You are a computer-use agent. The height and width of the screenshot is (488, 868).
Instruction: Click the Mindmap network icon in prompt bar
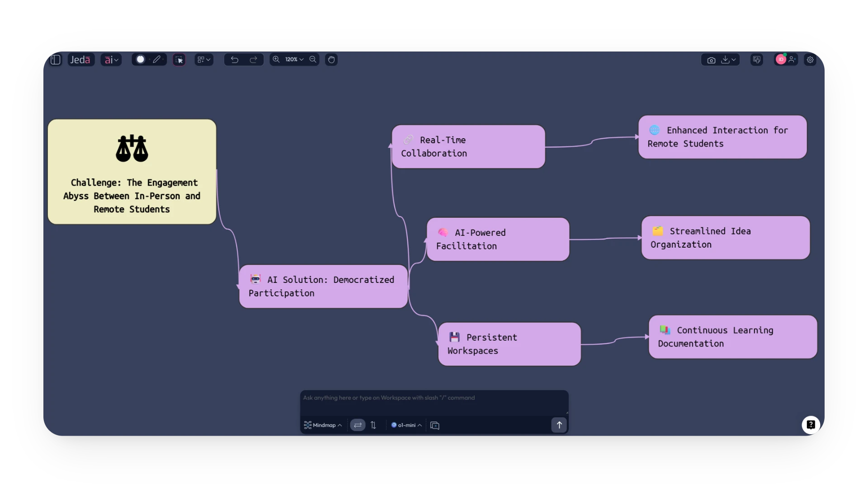coord(308,425)
